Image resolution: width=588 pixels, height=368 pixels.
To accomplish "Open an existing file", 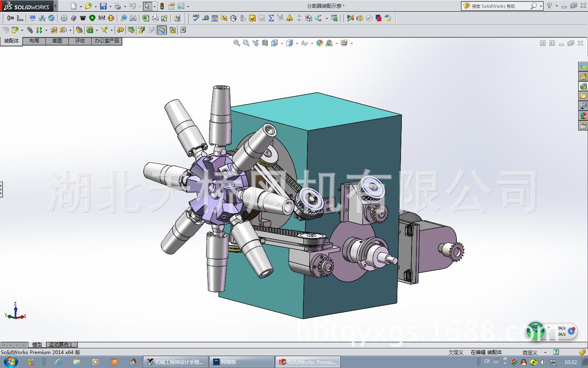I will (88, 6).
